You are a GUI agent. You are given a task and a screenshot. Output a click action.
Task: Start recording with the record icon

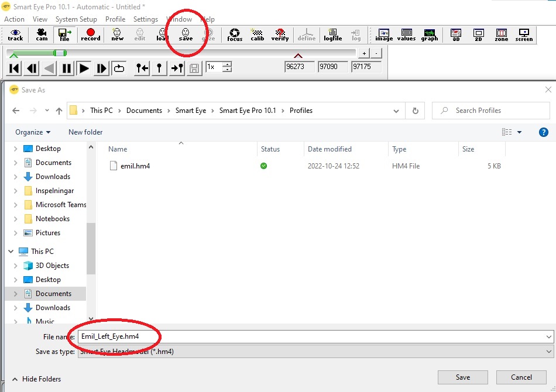tap(90, 35)
